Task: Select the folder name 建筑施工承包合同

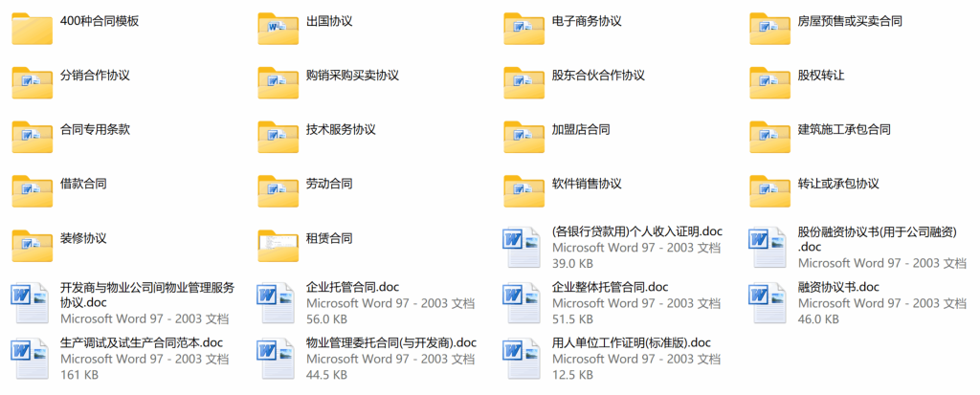Action: [844, 130]
